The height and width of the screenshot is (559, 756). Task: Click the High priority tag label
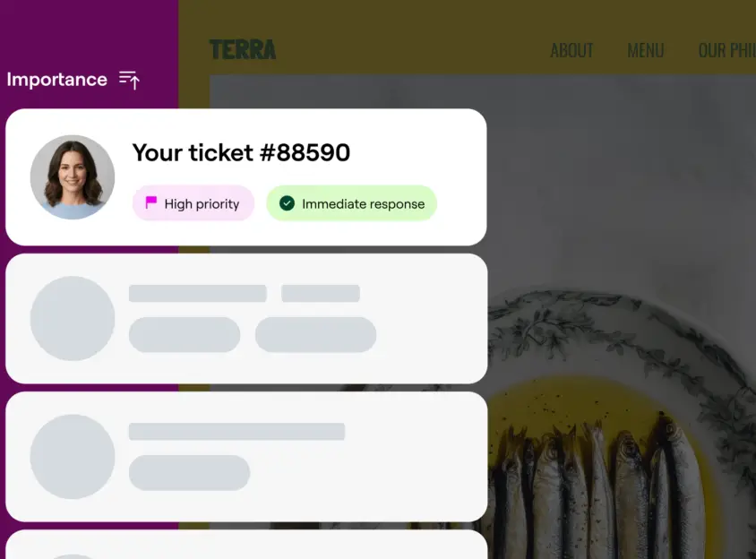point(202,204)
